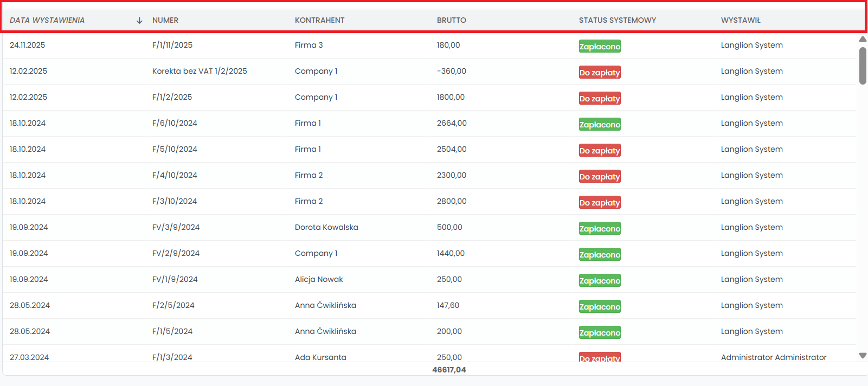Select contractor Dorota Kowalska

pos(326,228)
